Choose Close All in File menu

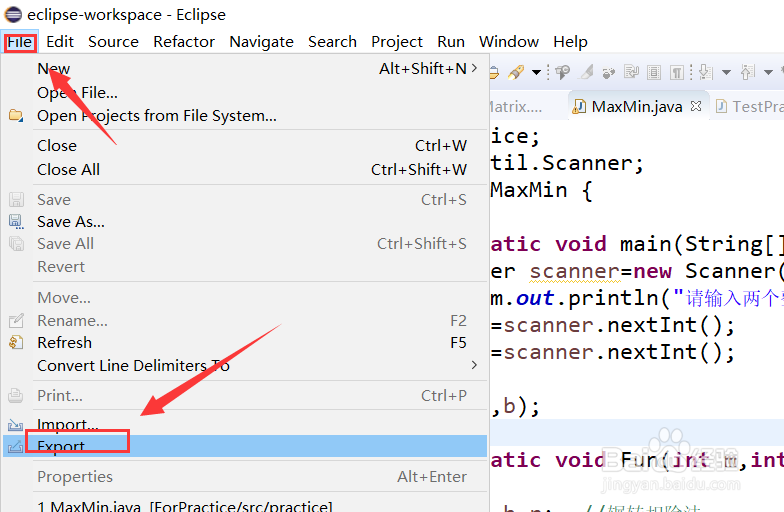[x=68, y=169]
